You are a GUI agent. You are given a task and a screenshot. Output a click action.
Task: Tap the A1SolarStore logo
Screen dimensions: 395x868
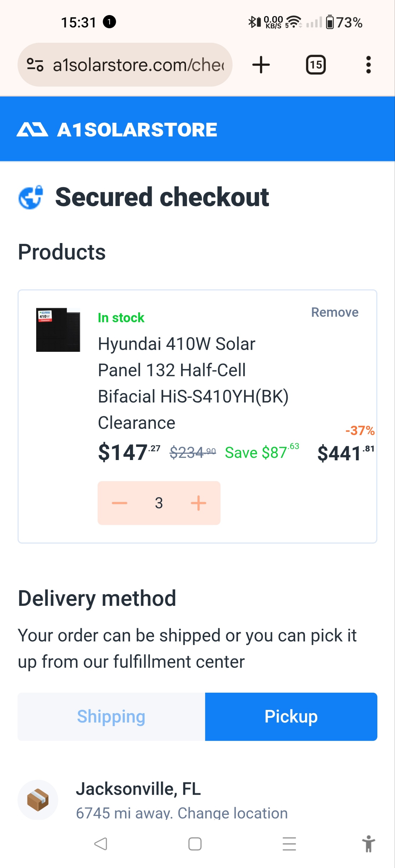(117, 130)
